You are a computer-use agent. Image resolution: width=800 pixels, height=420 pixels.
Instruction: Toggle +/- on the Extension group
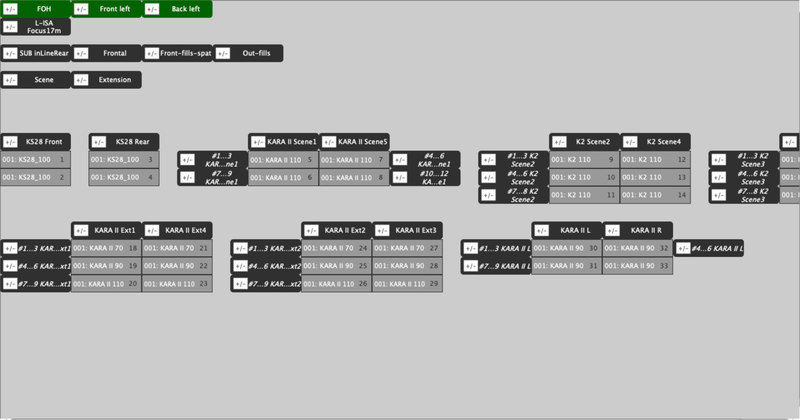coord(81,80)
